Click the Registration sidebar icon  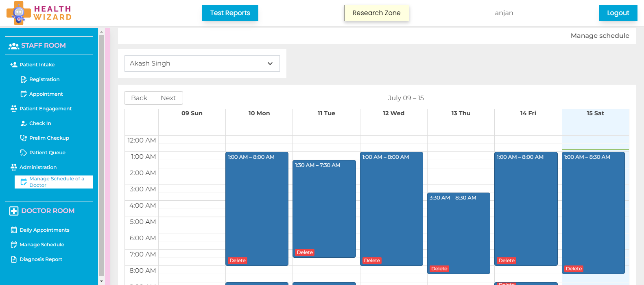24,79
